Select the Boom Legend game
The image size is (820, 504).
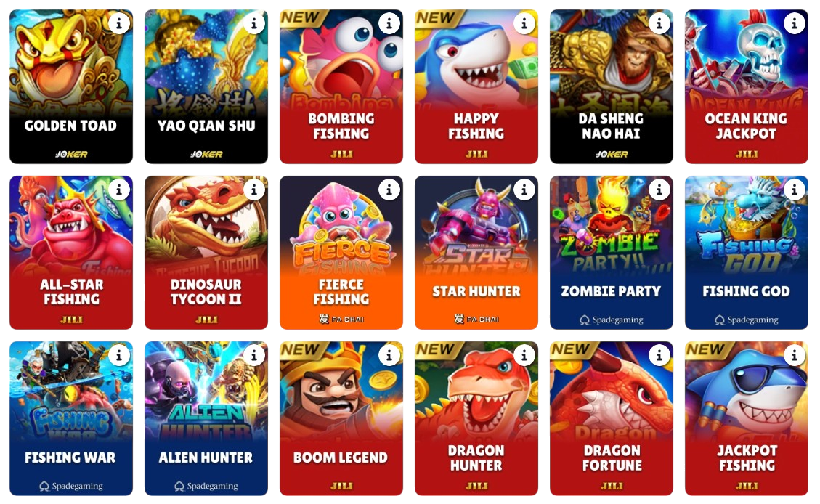click(341, 418)
